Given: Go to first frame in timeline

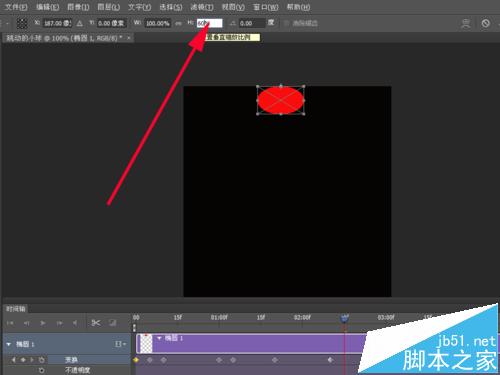Looking at the screenshot, I should 10,323.
